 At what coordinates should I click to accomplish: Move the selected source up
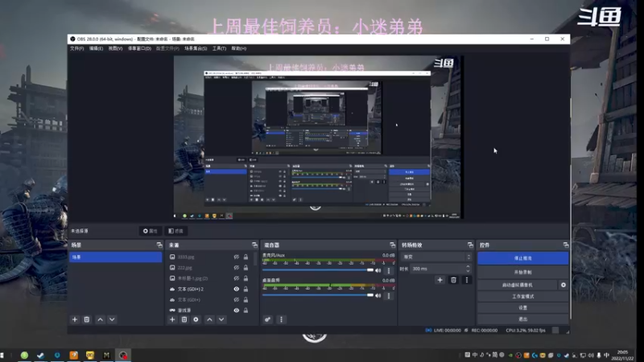click(209, 319)
